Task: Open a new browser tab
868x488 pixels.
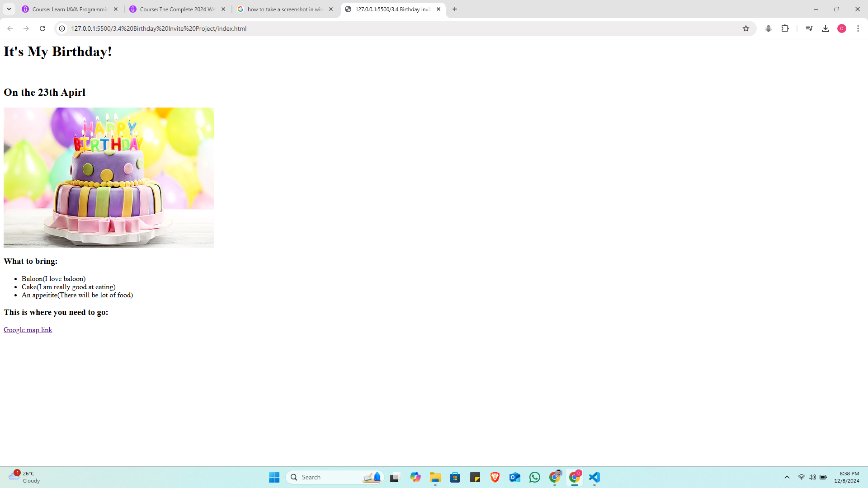Action: pos(455,9)
